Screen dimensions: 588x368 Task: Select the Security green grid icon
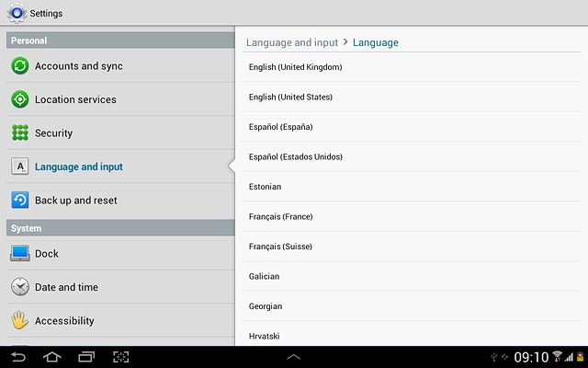pos(20,132)
